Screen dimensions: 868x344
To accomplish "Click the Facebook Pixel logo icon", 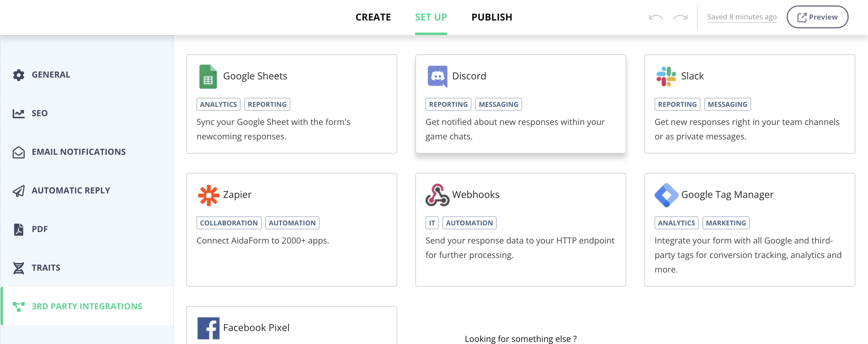I will click(x=208, y=328).
